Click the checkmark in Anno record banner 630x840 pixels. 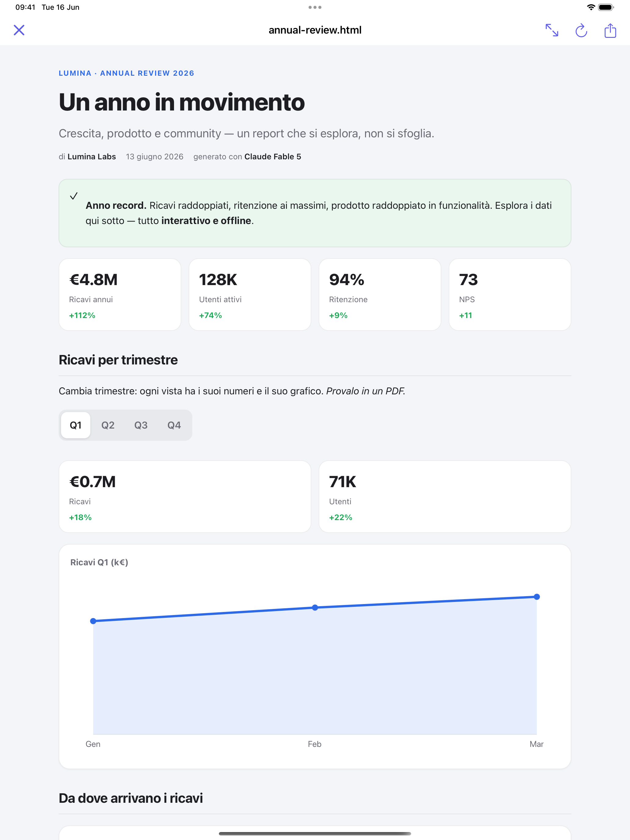click(74, 196)
